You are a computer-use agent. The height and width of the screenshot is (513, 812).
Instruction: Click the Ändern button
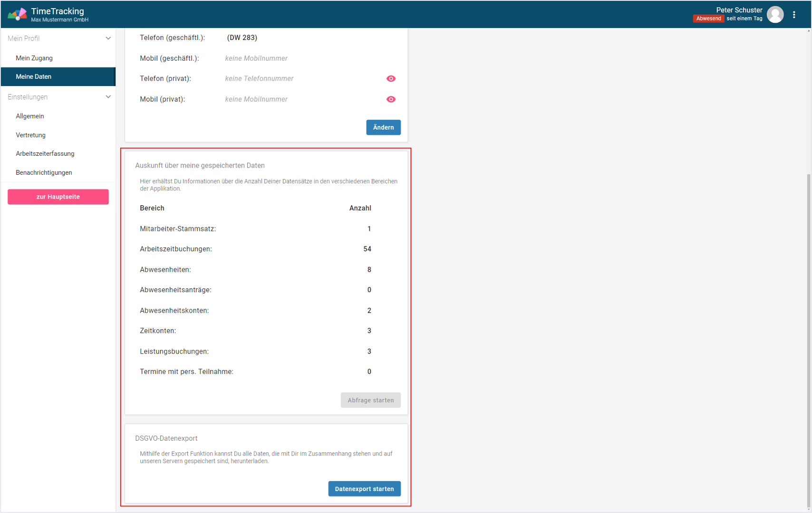click(x=383, y=127)
